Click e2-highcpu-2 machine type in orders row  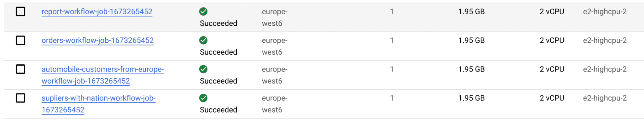pyautogui.click(x=605, y=40)
